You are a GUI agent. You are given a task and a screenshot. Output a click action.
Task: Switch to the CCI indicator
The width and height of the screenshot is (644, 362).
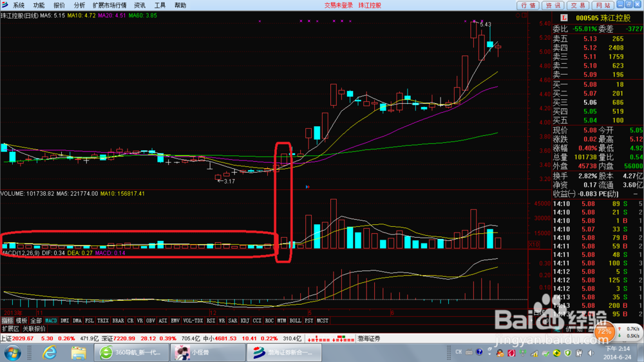(x=257, y=321)
